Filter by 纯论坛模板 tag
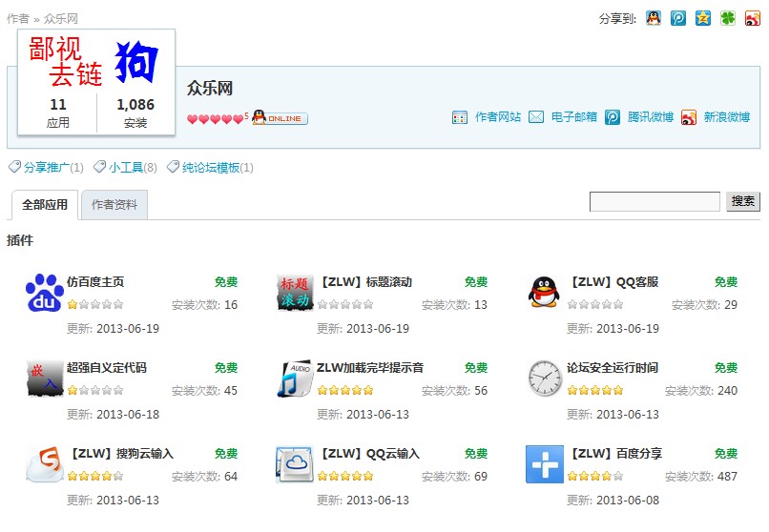Screen dimensions: 769x532 tap(211, 168)
